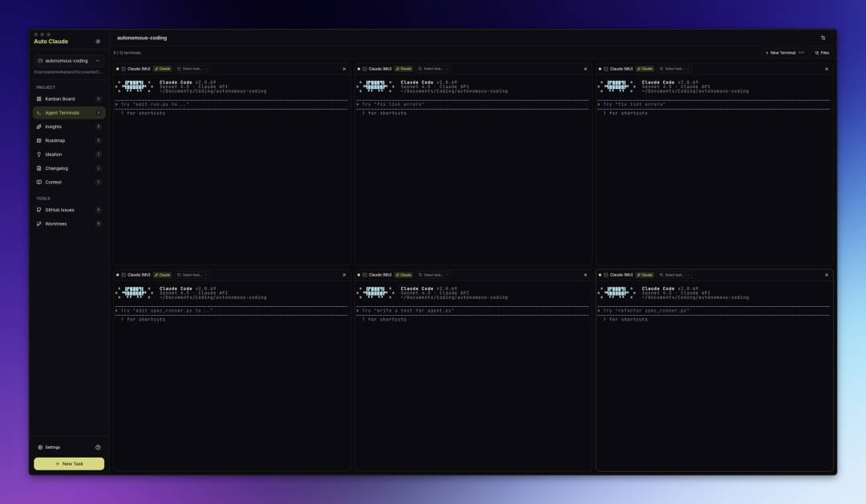Click the terminal layout icon top right
Viewport: 866px width, 504px height.
pos(822,37)
